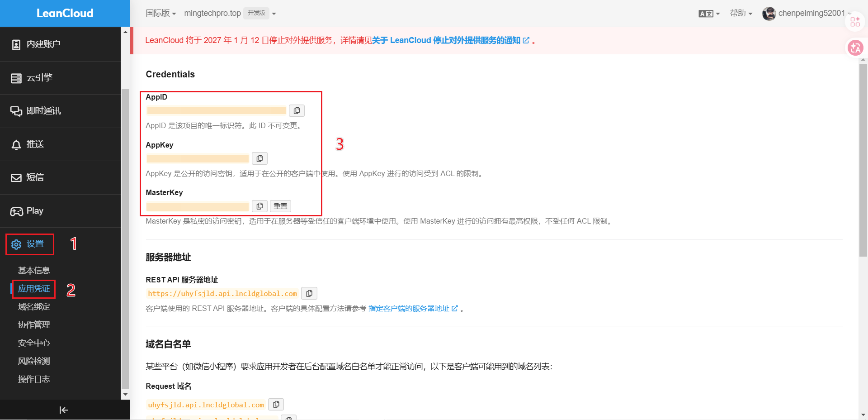Click the masked AppID value field
The width and height of the screenshot is (868, 420).
216,110
